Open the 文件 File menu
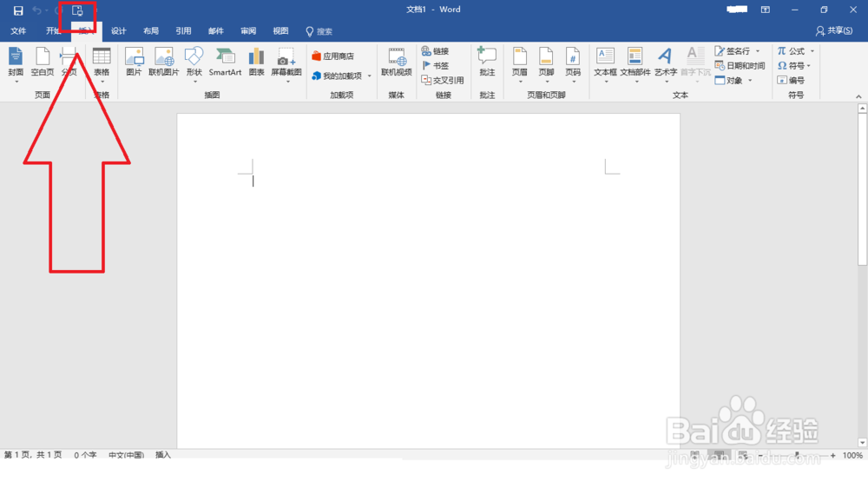This screenshot has width=868, height=488. coord(18,31)
